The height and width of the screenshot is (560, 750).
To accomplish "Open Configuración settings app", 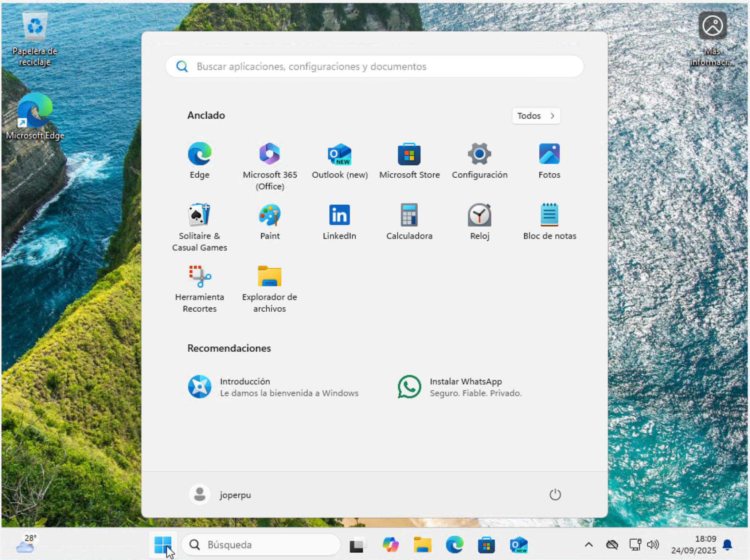I will (x=480, y=161).
